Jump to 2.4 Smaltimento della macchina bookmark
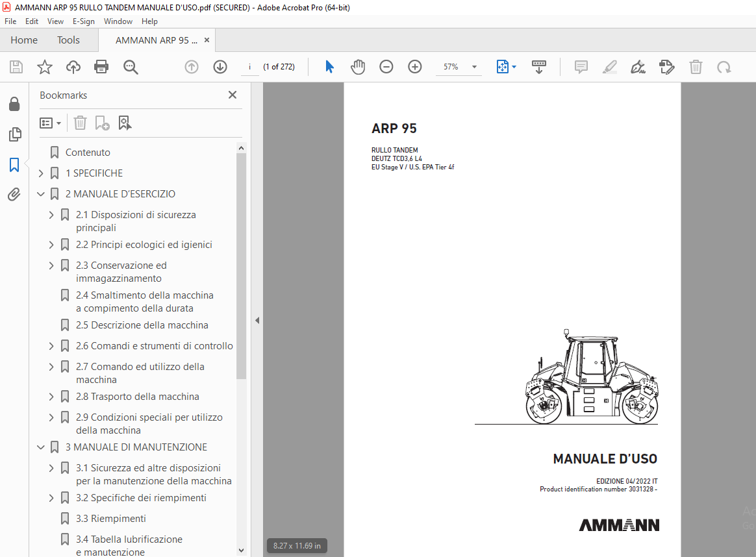 click(x=145, y=302)
